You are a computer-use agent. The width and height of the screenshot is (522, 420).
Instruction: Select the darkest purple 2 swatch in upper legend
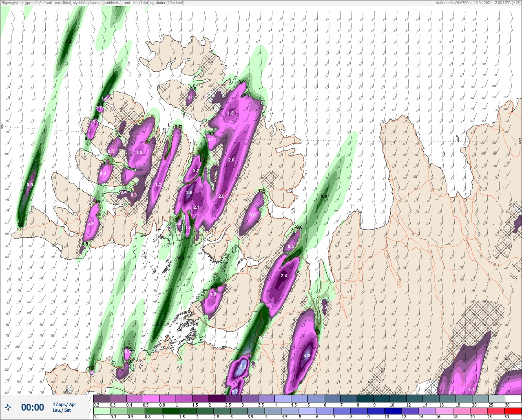[x=217, y=398]
